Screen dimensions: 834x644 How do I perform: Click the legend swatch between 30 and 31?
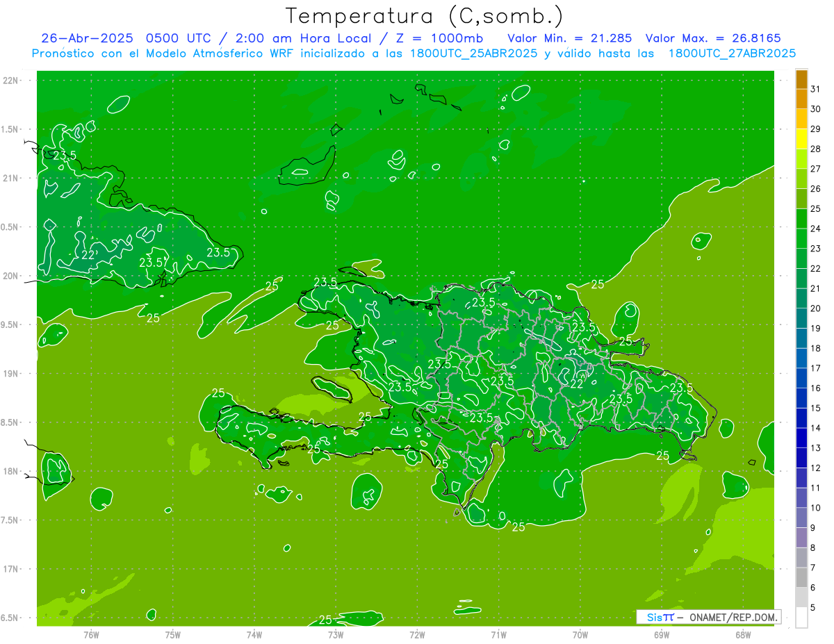801,99
